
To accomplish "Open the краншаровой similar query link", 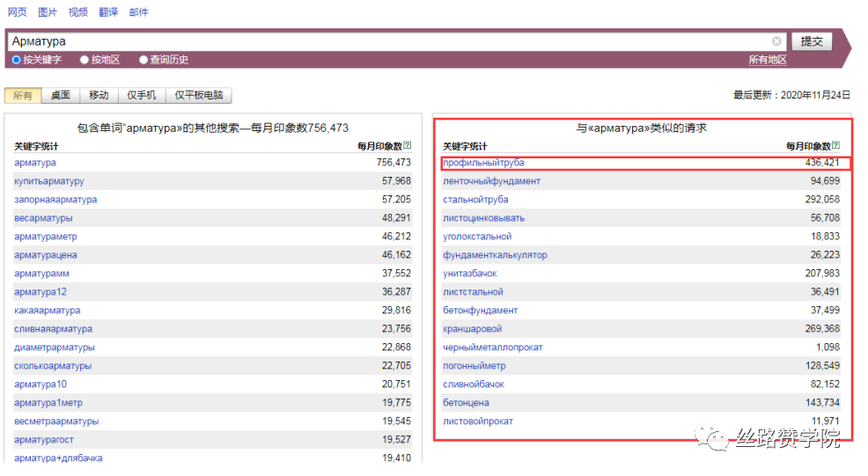I will pos(472,329).
